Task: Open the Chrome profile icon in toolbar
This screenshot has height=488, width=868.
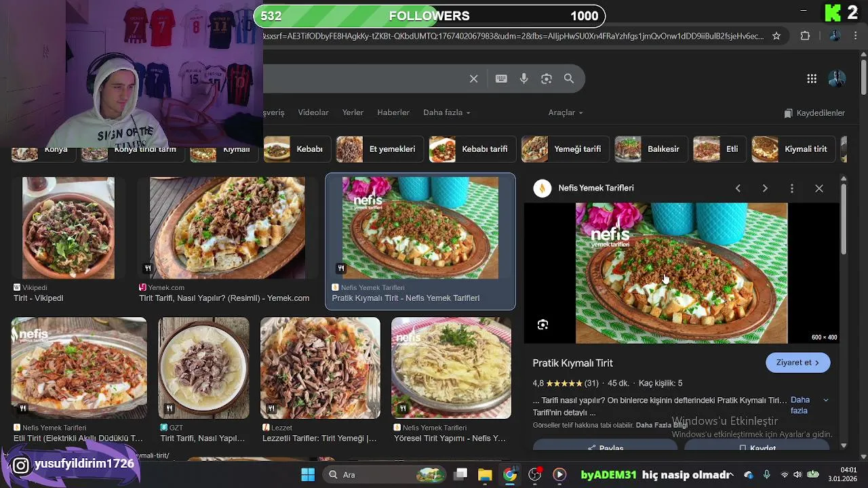Action: tap(835, 36)
